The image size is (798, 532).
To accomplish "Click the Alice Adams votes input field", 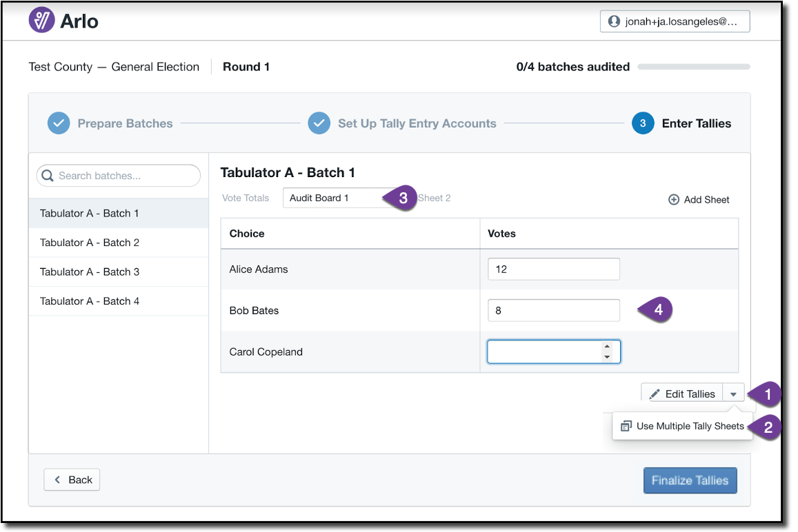I will (x=553, y=269).
